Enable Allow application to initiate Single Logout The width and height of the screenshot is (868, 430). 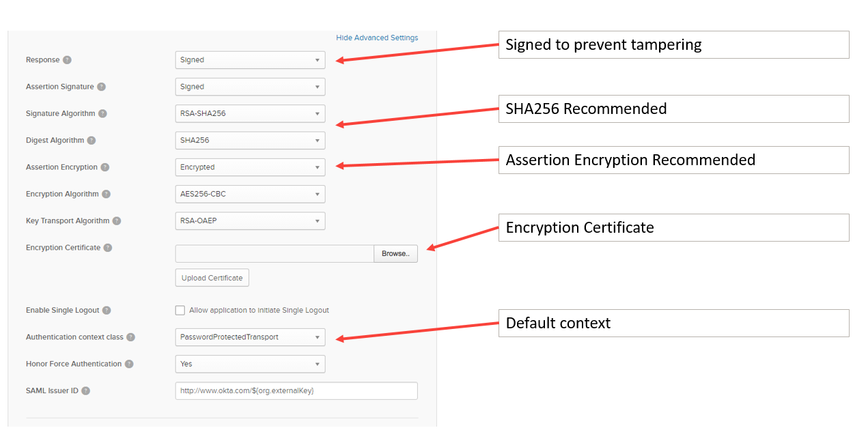pos(180,311)
